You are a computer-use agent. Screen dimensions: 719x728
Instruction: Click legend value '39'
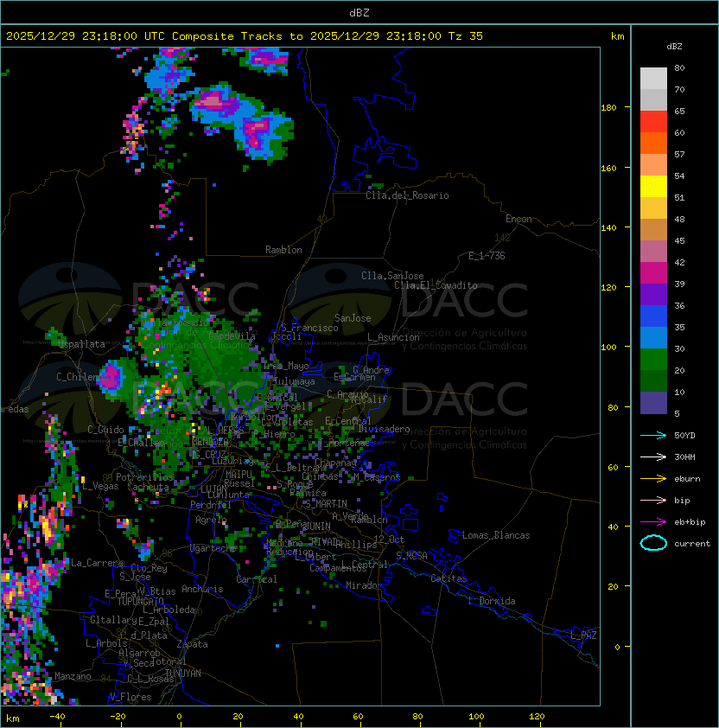[x=679, y=284]
